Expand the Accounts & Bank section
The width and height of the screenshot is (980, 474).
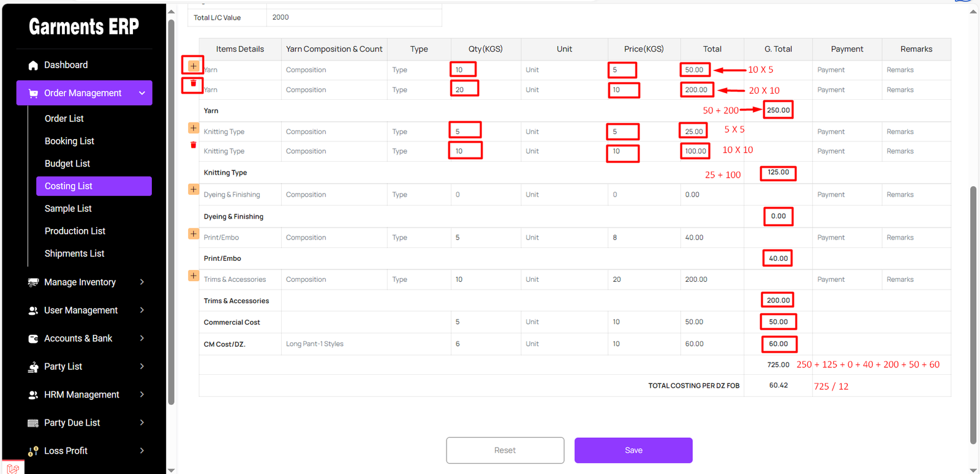[x=141, y=339]
